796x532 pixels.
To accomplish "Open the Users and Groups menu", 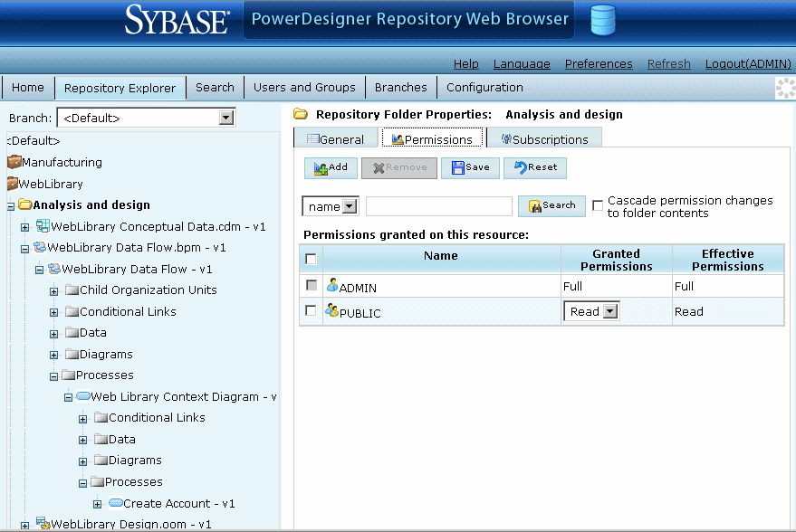I will [x=303, y=88].
